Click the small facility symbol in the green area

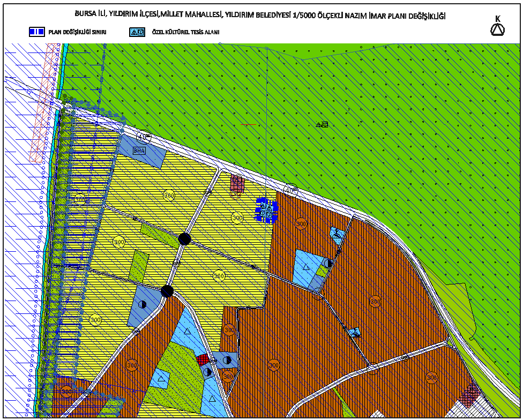(x=322, y=125)
